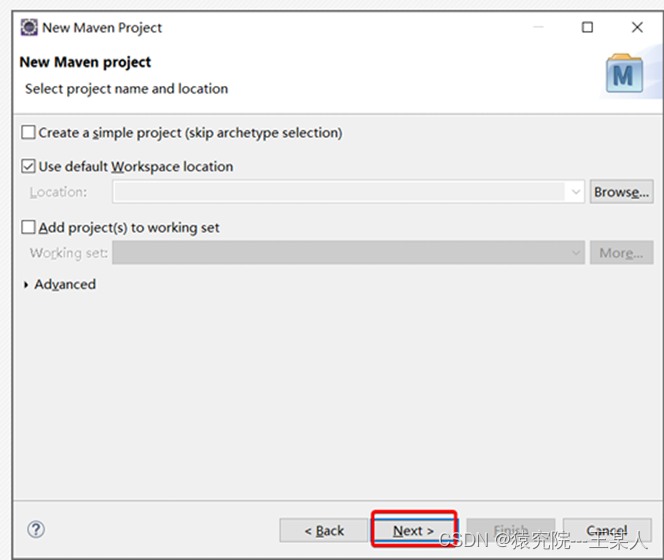Go back with the < Back button
This screenshot has height=560, width=664.
click(x=324, y=530)
